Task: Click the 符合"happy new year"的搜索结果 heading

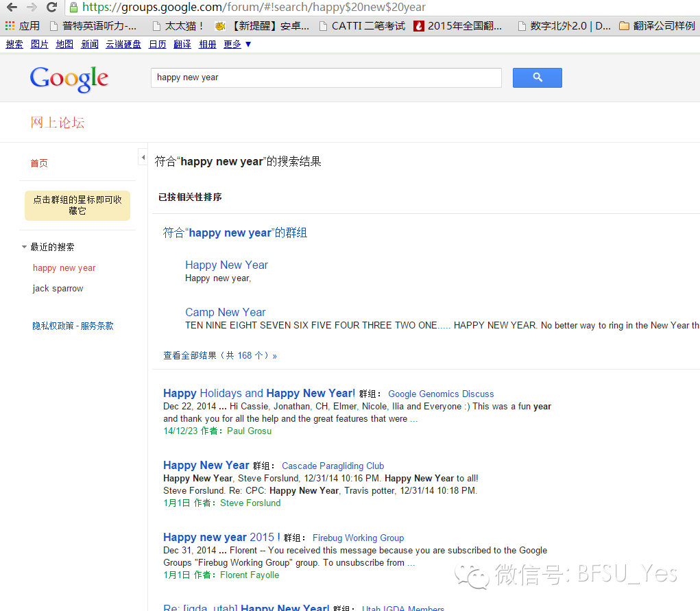Action: tap(238, 161)
